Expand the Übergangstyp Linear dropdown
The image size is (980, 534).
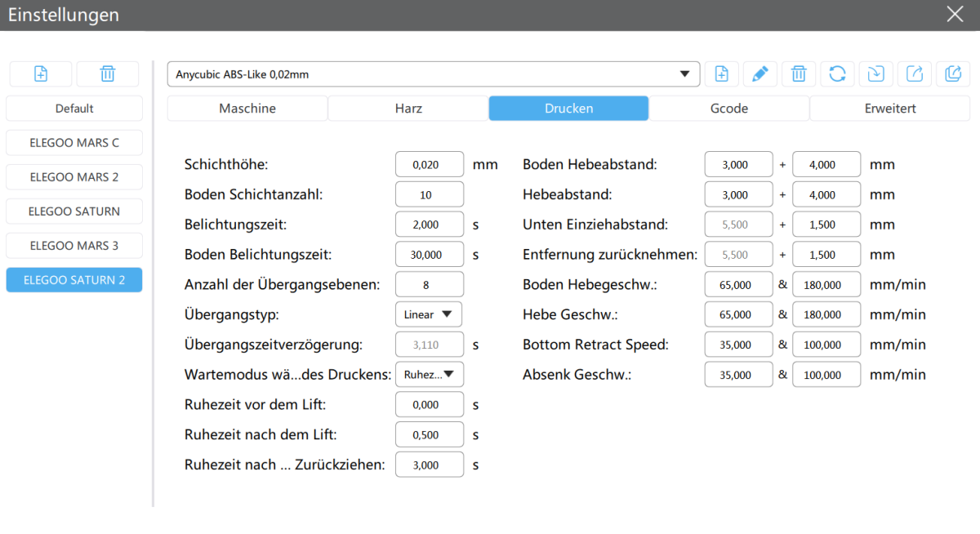point(429,314)
